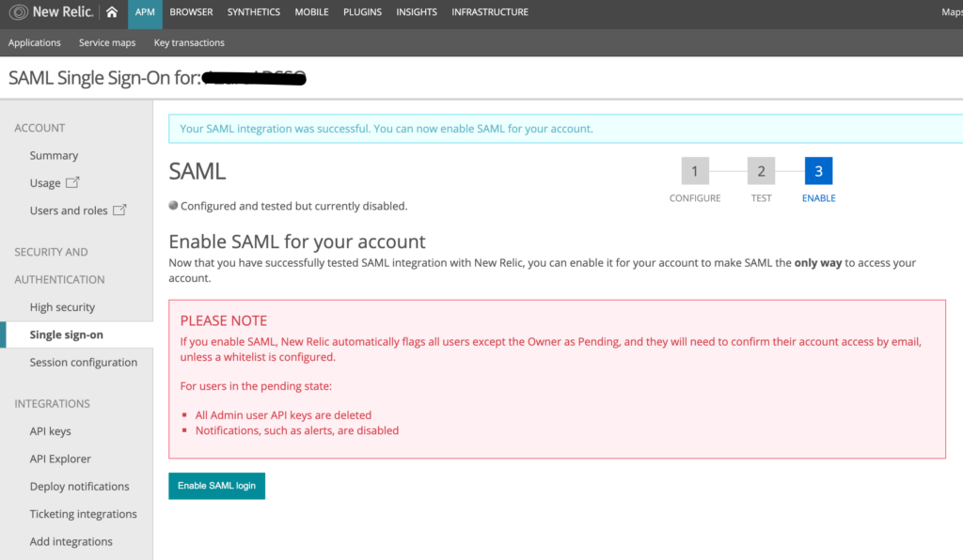Open the APM tab
The image size is (963, 560).
pyautogui.click(x=145, y=12)
